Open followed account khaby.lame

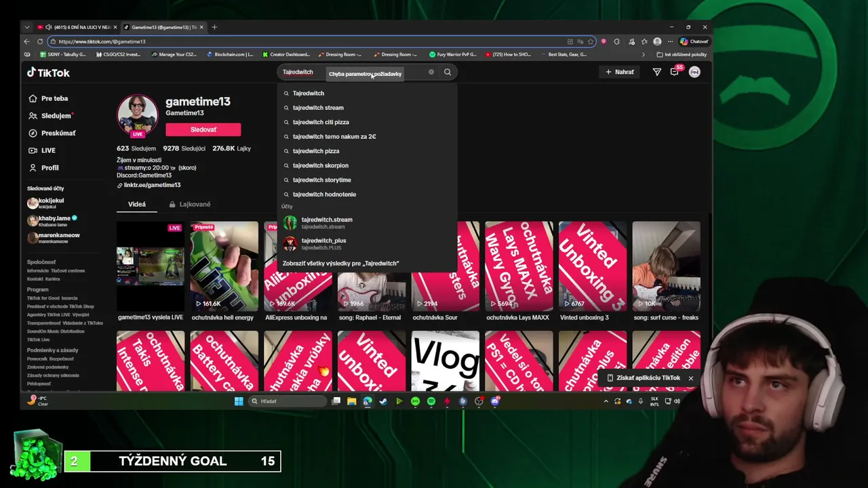tap(52, 220)
